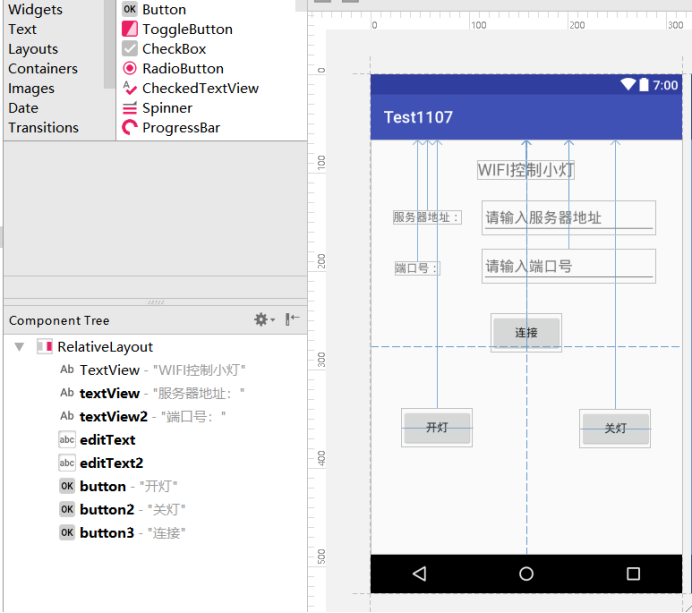Click the Component Tree panel title

point(59,320)
